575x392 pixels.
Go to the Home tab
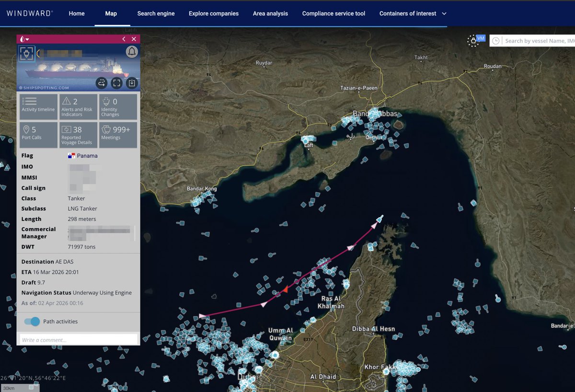77,13
